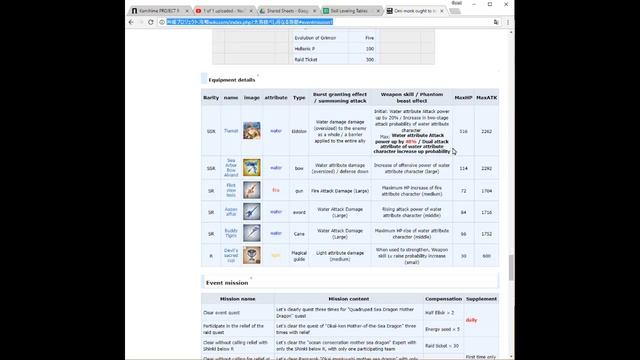Click the Mission name column header
Image resolution: width=640 pixels, height=360 pixels.
pos(238,299)
